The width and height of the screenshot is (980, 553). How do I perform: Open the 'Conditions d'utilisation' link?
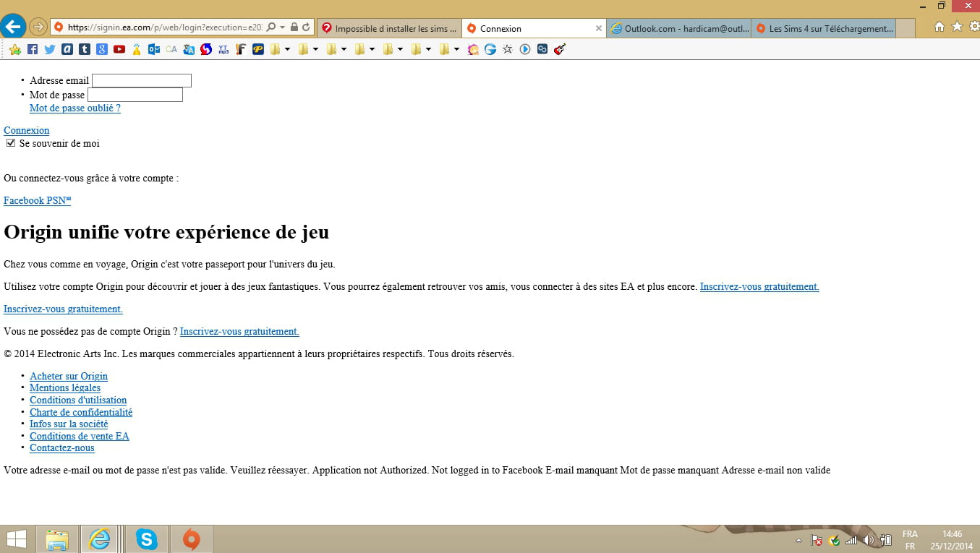point(78,400)
